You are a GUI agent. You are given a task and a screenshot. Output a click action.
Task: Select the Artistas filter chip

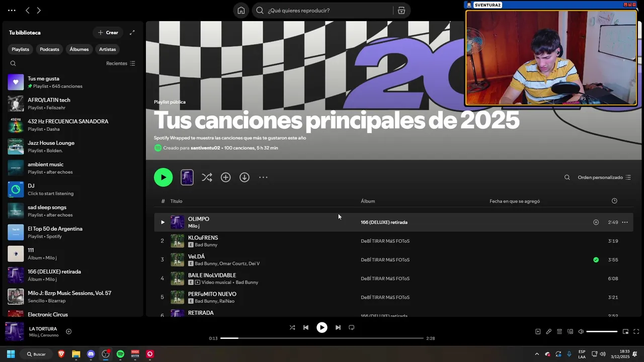click(x=108, y=49)
